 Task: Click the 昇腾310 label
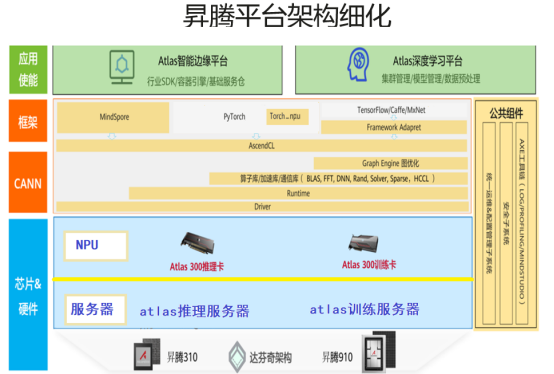182,357
